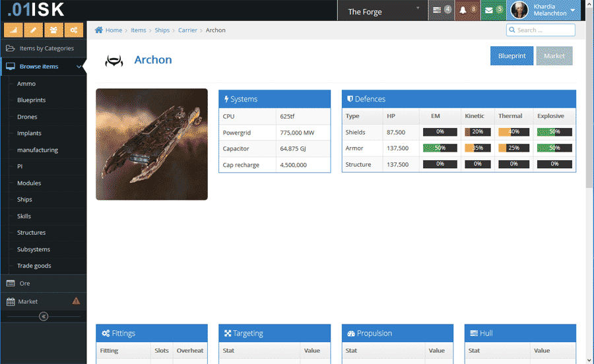Open the tasks list icon in header

(x=437, y=10)
